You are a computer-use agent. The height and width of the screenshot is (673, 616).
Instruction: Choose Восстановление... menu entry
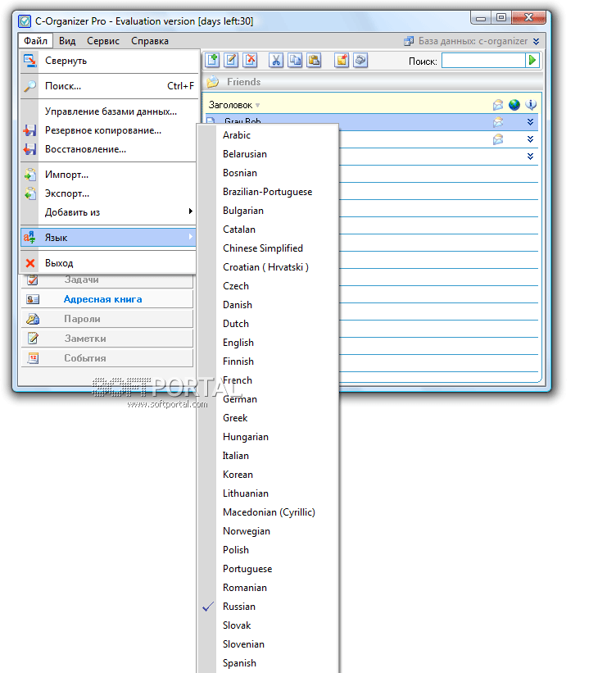pyautogui.click(x=108, y=149)
